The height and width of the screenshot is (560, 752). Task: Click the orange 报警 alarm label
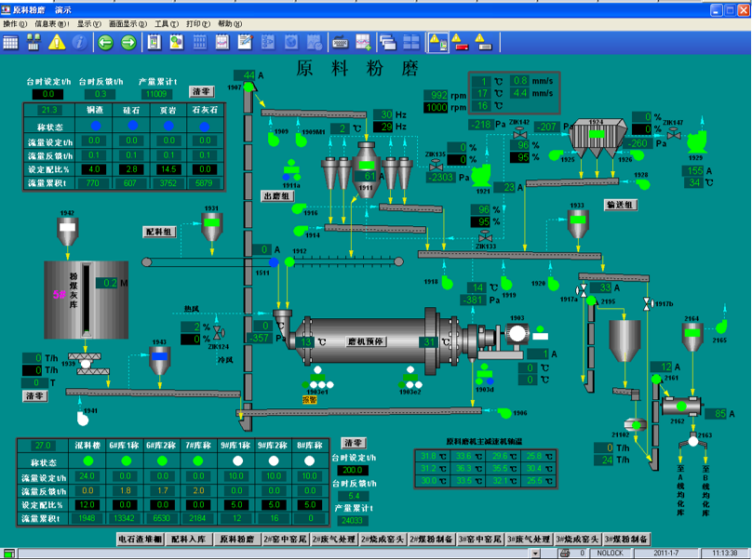coord(310,399)
